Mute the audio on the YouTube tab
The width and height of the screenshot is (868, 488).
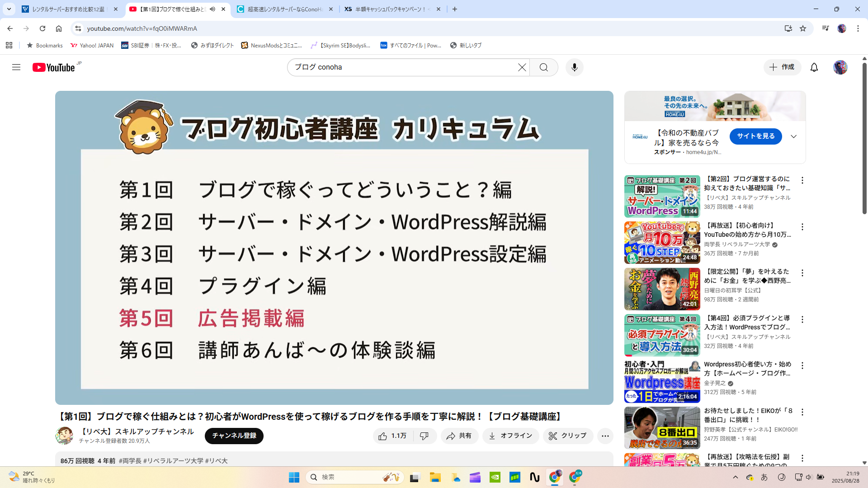pyautogui.click(x=212, y=9)
